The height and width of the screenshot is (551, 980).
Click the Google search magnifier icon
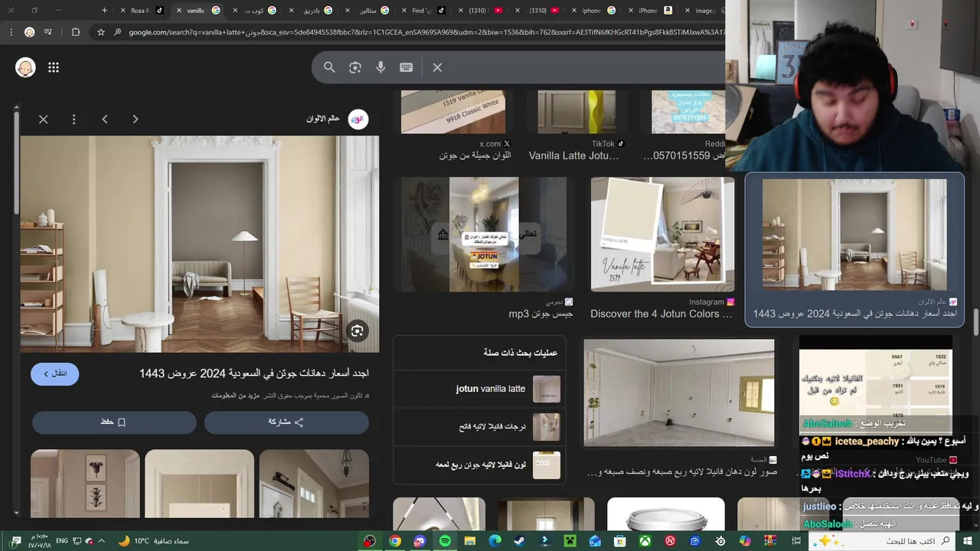pos(329,67)
